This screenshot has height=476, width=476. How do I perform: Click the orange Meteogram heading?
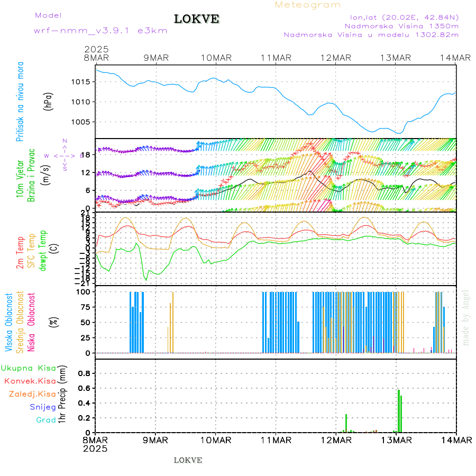(308, 5)
